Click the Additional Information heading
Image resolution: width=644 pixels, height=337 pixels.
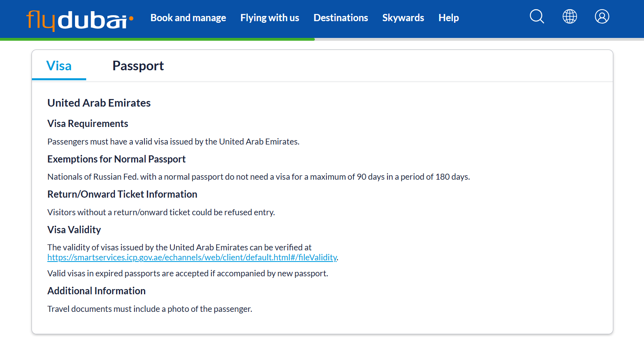(x=96, y=291)
